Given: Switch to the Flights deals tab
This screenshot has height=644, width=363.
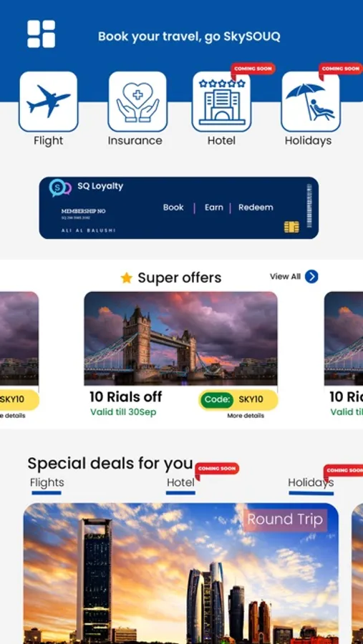Looking at the screenshot, I should tap(47, 482).
